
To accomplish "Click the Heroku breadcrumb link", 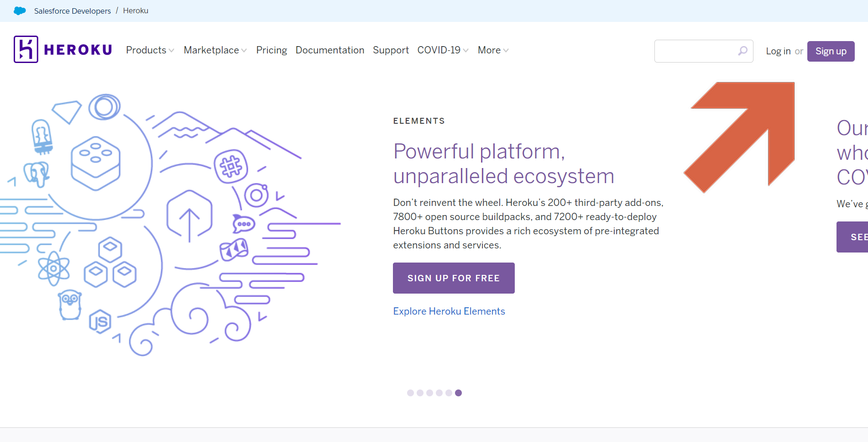I will pyautogui.click(x=136, y=11).
